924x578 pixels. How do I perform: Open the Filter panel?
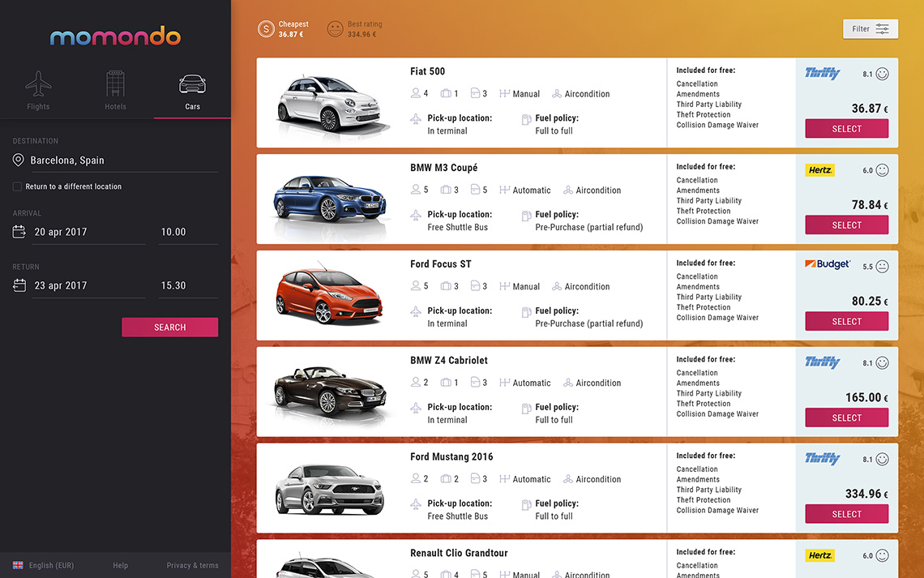(871, 29)
